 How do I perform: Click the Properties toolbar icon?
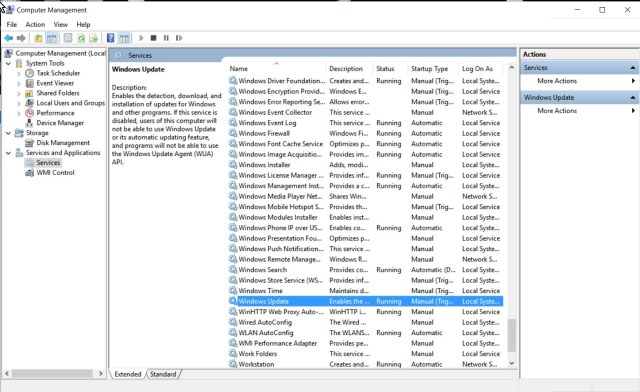tap(68, 38)
